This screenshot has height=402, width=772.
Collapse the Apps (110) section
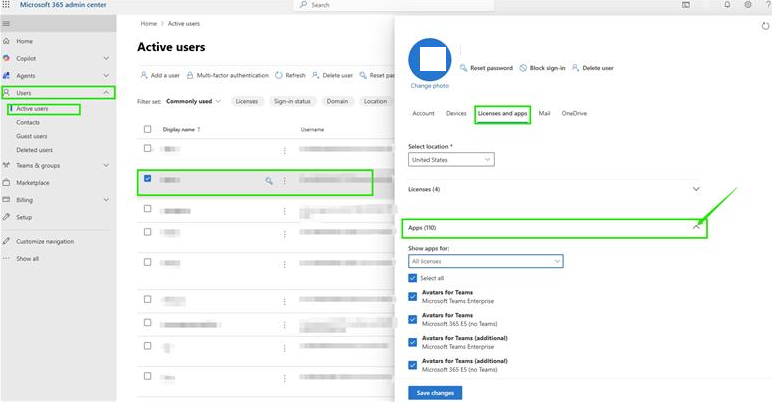(696, 227)
